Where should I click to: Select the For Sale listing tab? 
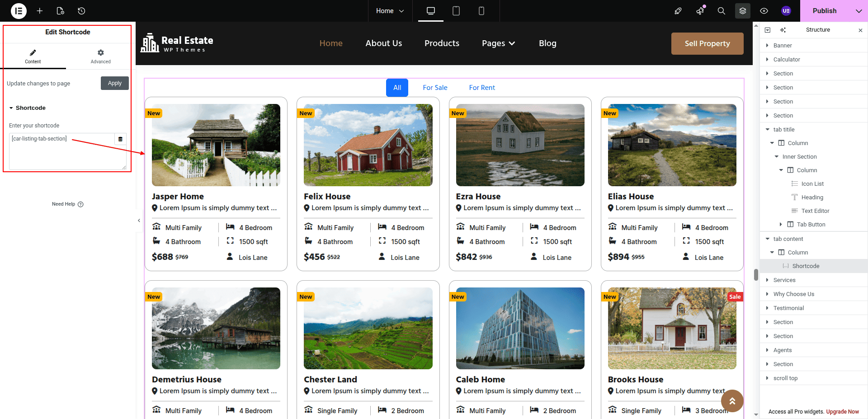pos(435,88)
